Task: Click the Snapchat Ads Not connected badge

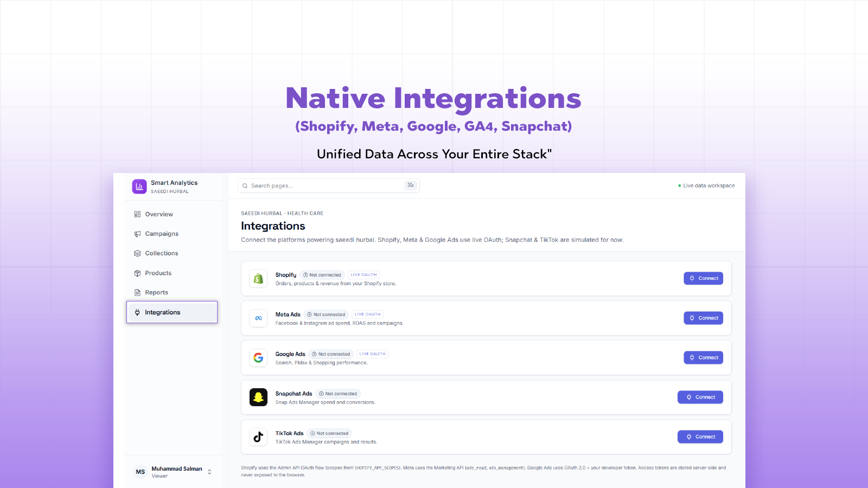Action: tap(338, 394)
